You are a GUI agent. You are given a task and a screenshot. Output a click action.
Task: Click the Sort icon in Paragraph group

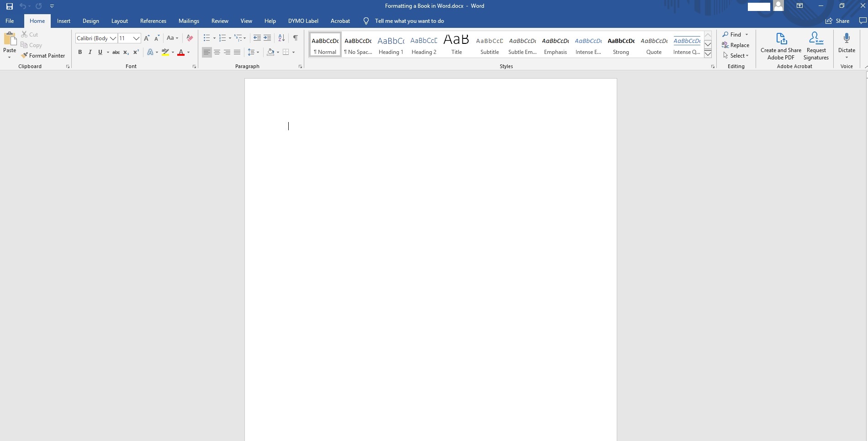click(281, 38)
